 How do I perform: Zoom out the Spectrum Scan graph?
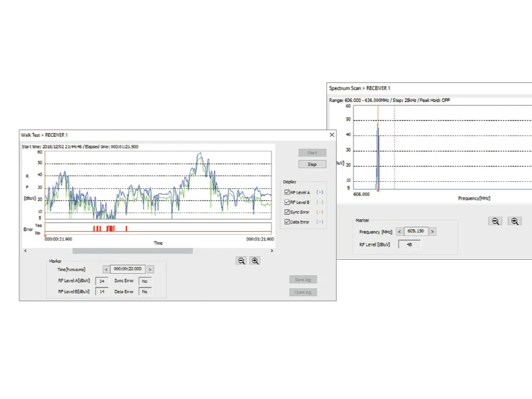(x=495, y=221)
